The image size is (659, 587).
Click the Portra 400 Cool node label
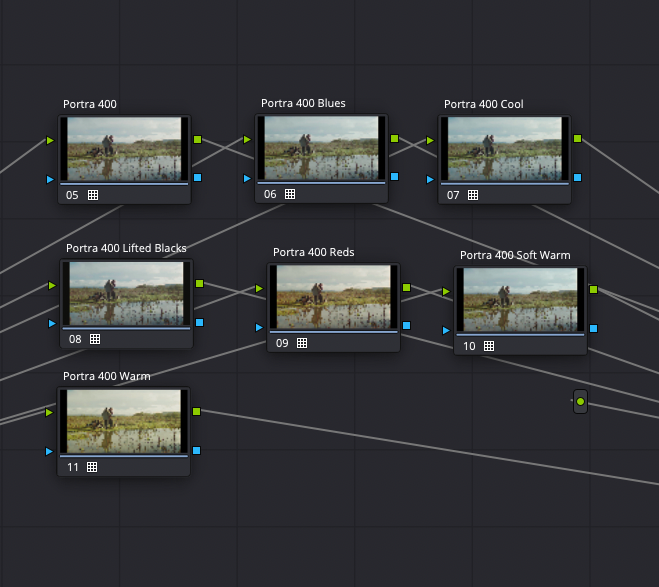point(483,104)
